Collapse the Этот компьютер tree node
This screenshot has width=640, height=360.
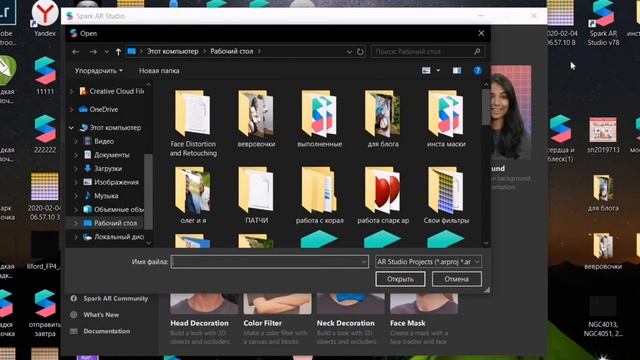tap(71, 128)
